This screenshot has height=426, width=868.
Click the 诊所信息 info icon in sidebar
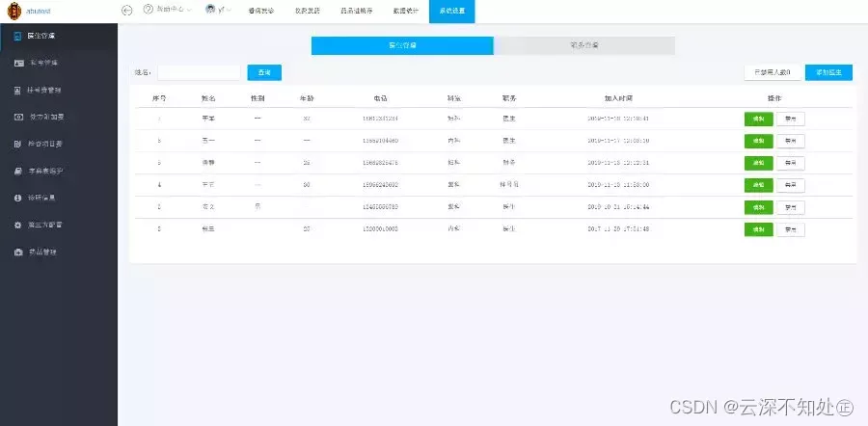pyautogui.click(x=17, y=198)
